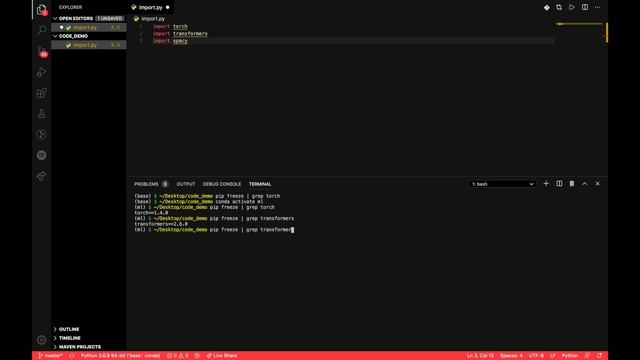Open the Live Share activity bar view
This screenshot has width=640, height=360.
pyautogui.click(x=42, y=176)
